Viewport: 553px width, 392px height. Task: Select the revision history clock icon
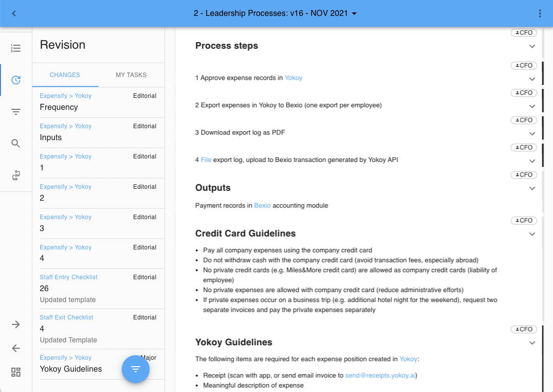(16, 80)
